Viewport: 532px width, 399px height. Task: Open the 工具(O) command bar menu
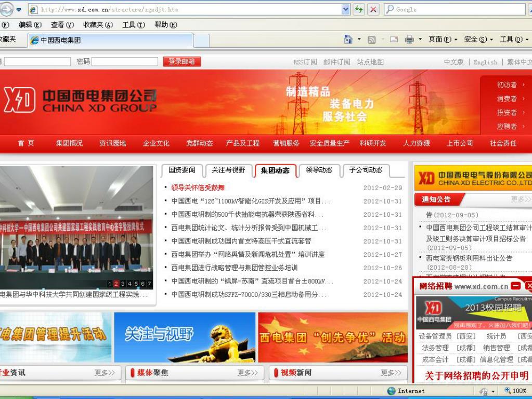point(514,39)
